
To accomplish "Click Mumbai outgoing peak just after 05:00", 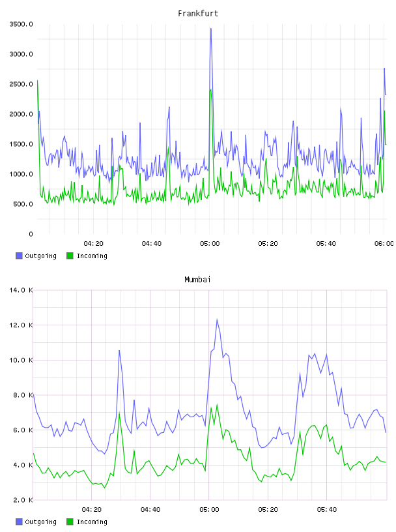I will 217,319.
